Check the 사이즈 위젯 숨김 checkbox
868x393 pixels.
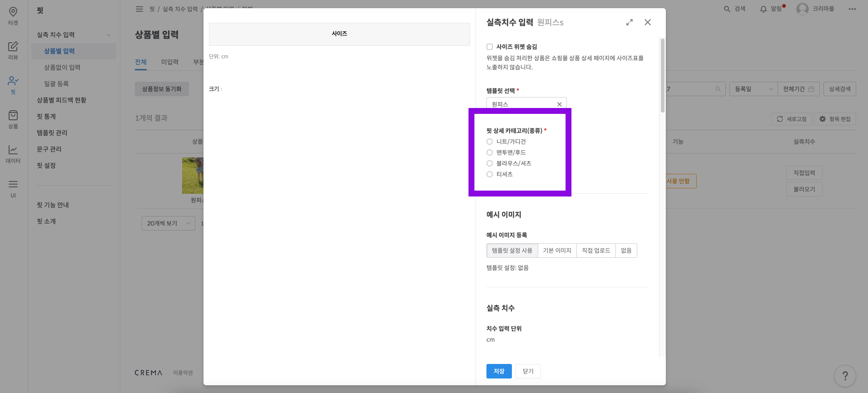pos(490,47)
